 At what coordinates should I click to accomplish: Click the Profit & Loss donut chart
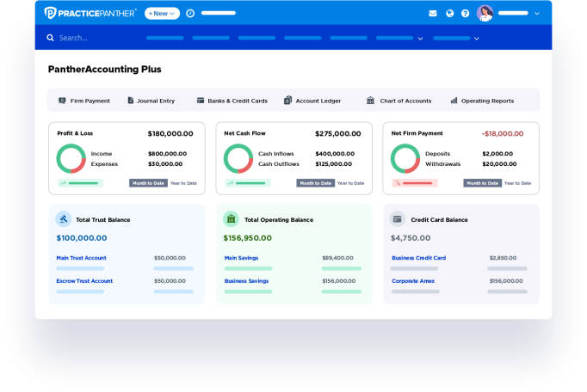click(71, 158)
